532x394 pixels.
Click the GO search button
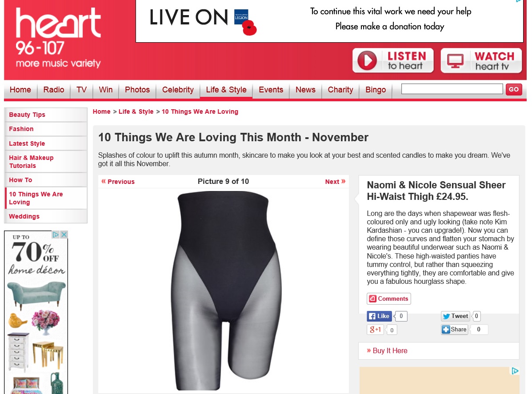pos(514,90)
